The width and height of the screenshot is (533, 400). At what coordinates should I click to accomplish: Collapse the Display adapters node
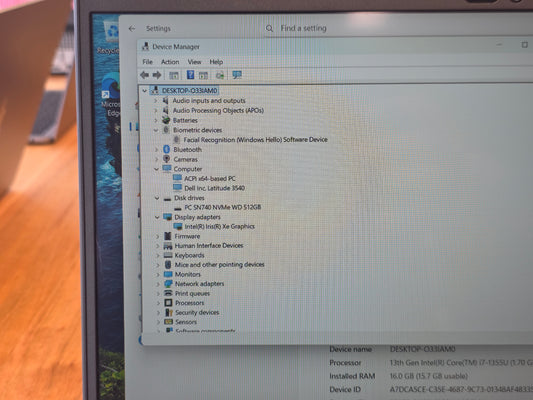point(157,217)
